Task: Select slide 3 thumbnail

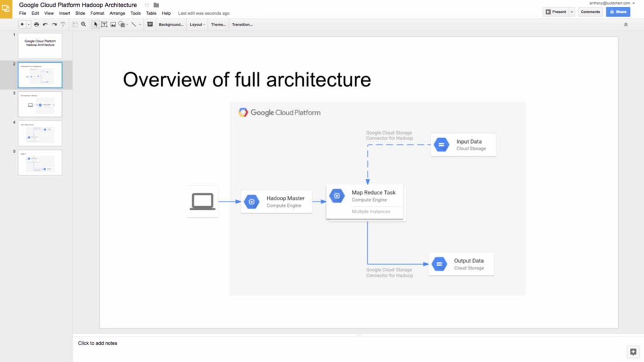Action: (x=40, y=104)
